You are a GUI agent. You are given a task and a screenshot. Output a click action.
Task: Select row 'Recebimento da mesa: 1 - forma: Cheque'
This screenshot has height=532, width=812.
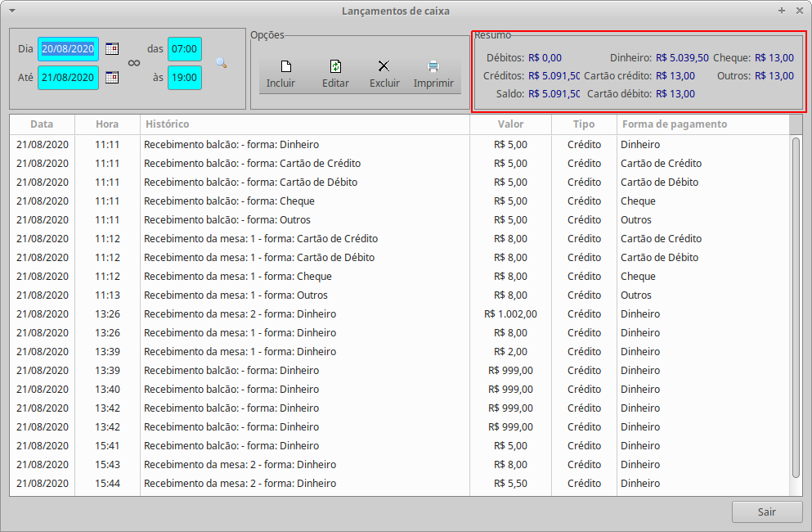tap(399, 277)
